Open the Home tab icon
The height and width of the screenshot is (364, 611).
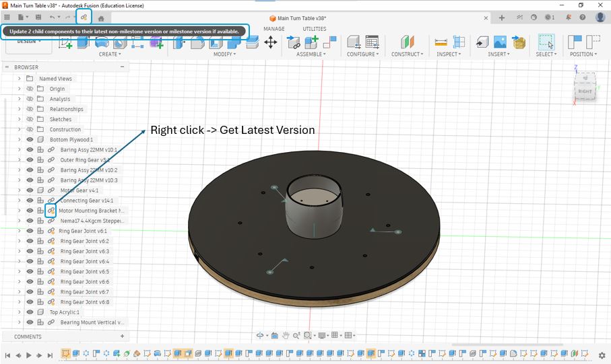tap(101, 18)
